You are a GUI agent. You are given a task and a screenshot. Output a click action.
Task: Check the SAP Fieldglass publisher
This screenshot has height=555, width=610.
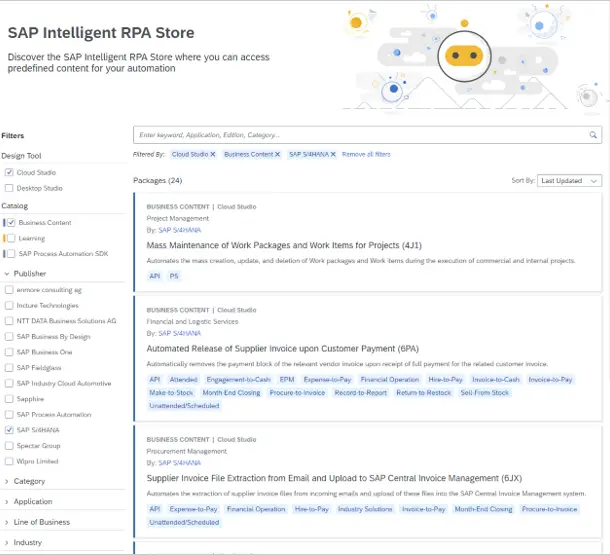pos(9,368)
